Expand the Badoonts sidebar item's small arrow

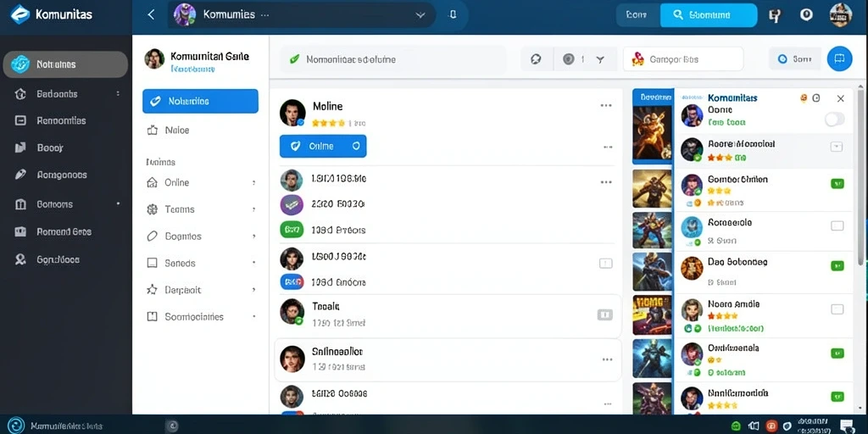point(118,93)
